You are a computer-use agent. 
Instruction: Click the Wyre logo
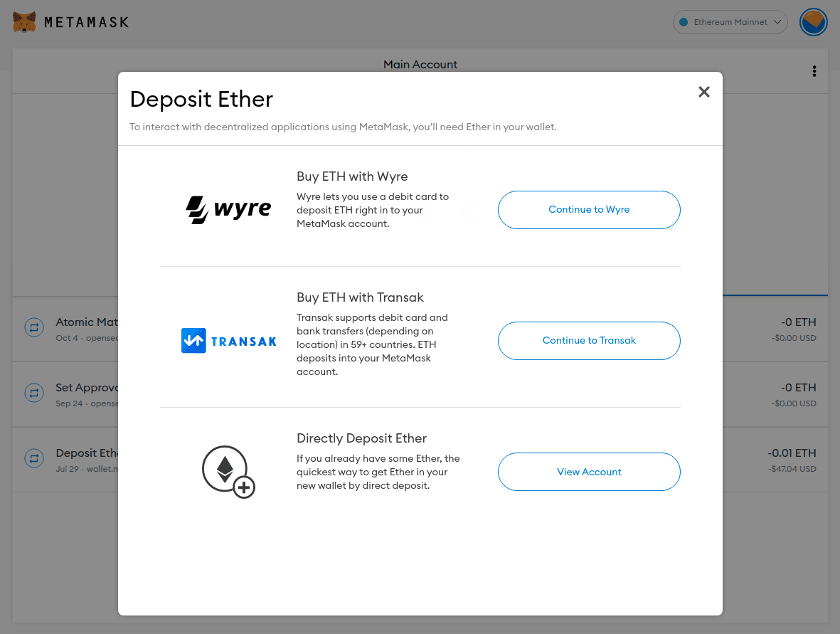(x=228, y=209)
